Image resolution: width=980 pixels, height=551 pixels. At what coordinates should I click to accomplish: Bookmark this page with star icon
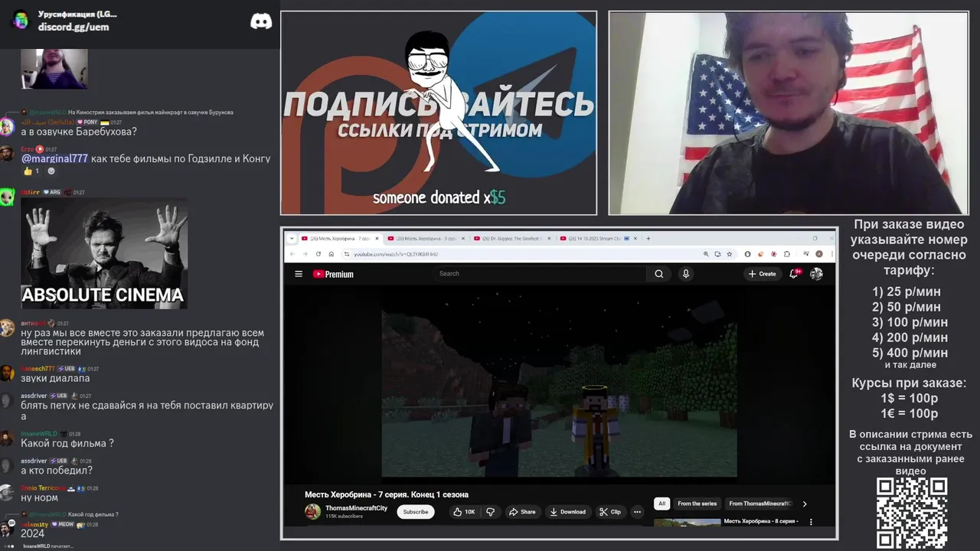[729, 254]
